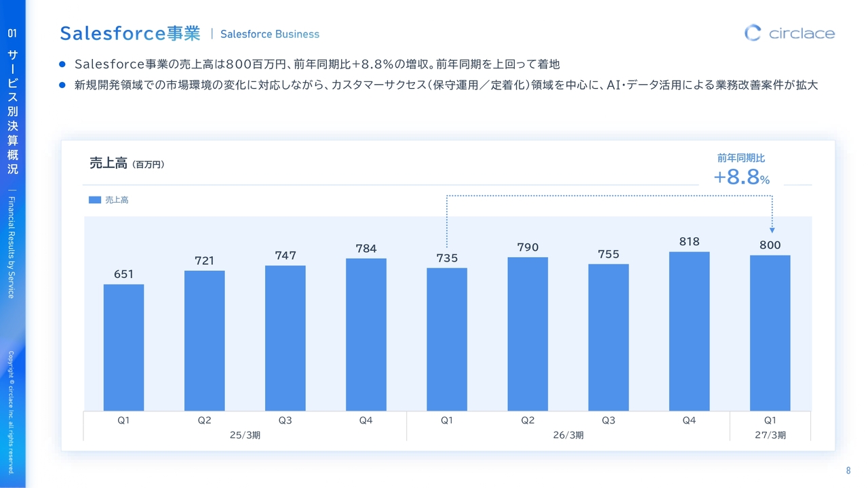Screen dimensions: 868x488
Task: Select the 25/3期 Q1 chart bar
Action: 123,347
